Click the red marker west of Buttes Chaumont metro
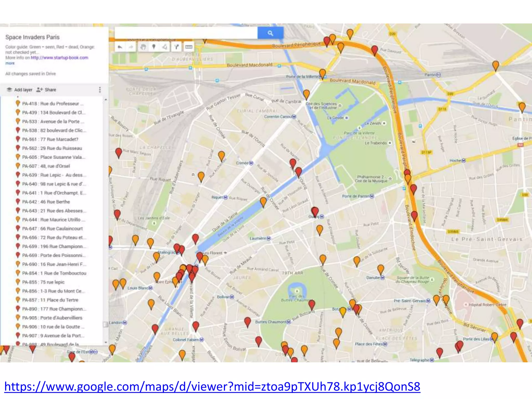This screenshot has width=532, height=399. point(248,322)
